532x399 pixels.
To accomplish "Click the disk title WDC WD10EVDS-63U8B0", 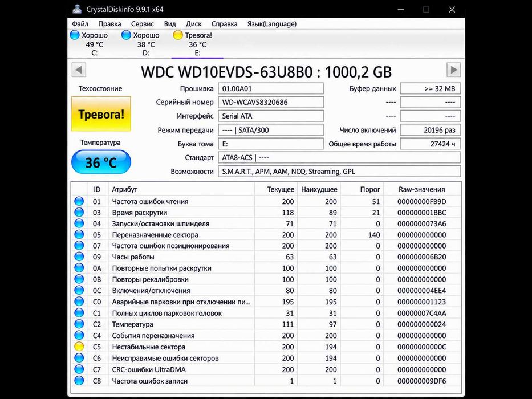I will [226, 72].
